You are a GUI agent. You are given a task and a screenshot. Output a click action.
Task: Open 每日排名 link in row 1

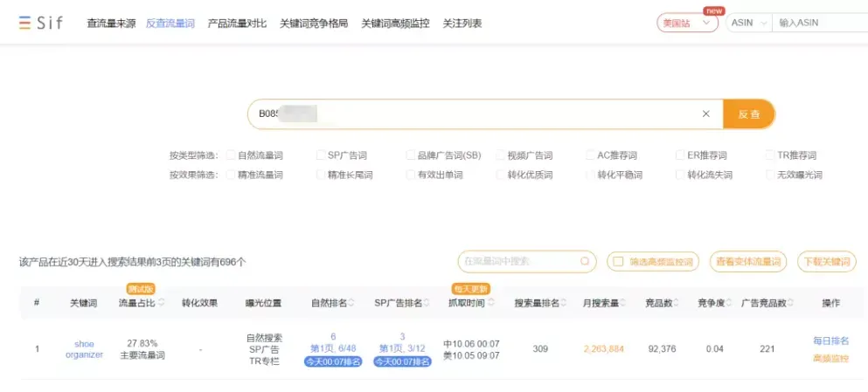pyautogui.click(x=831, y=341)
